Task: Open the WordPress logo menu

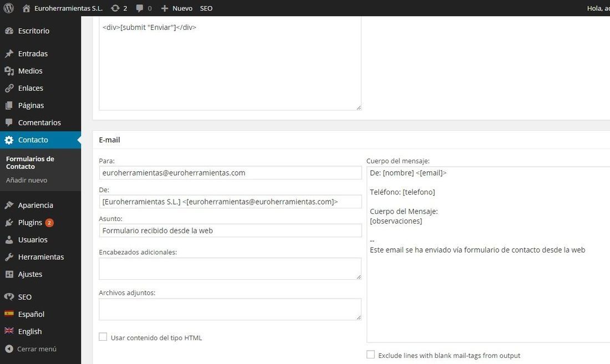Action: [x=8, y=8]
